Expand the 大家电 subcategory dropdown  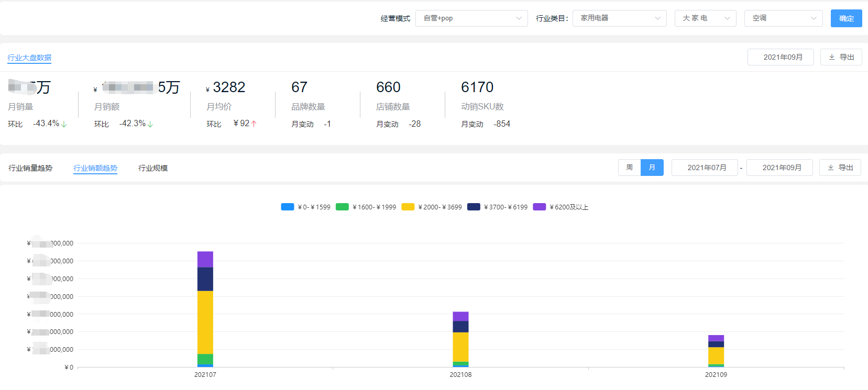point(706,18)
